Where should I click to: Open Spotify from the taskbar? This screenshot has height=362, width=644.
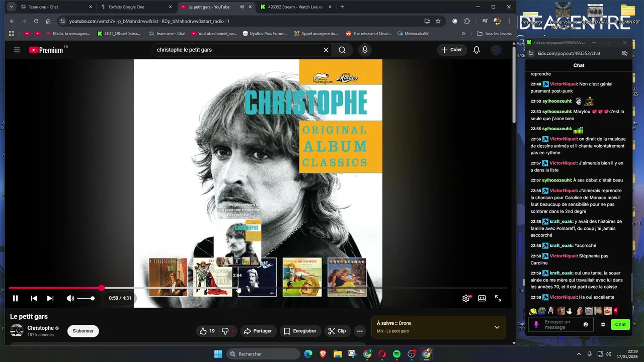pos(396,354)
